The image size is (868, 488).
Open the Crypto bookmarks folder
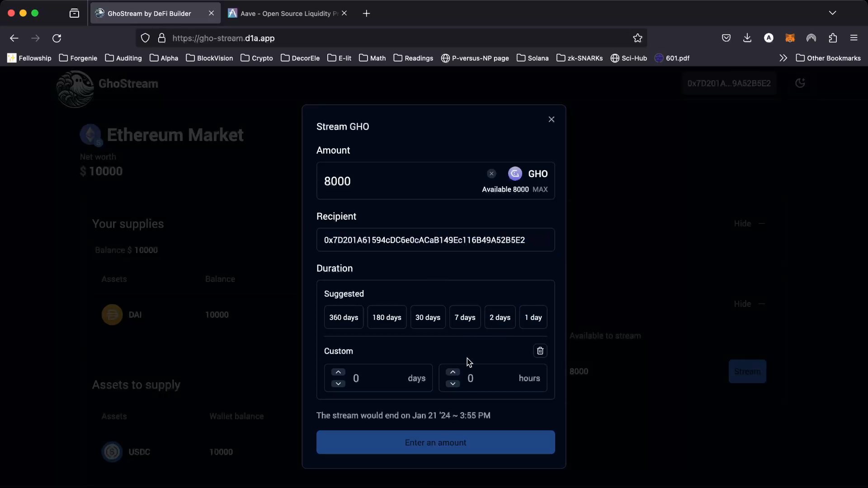[x=257, y=58]
